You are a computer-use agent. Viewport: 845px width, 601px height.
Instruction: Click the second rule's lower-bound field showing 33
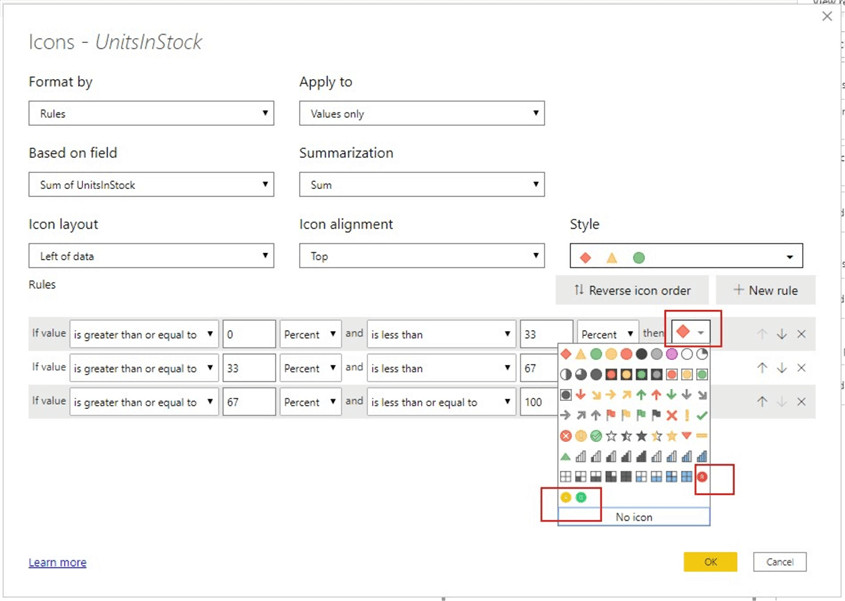tap(249, 368)
